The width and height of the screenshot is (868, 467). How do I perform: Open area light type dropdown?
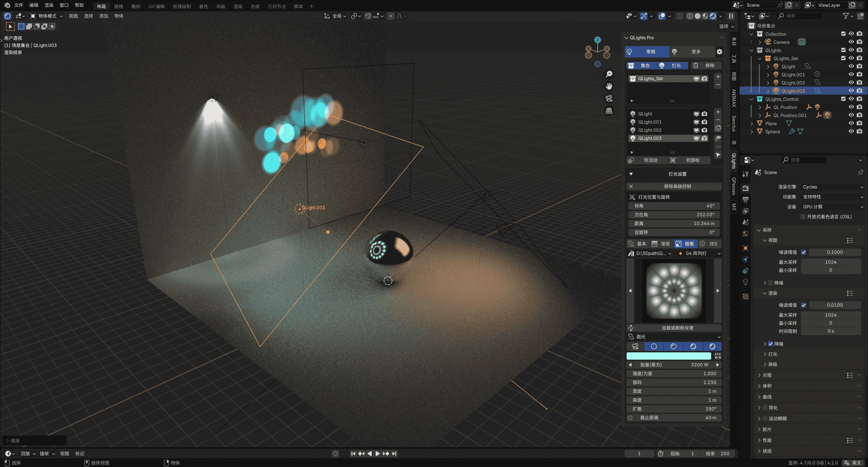coord(674,337)
